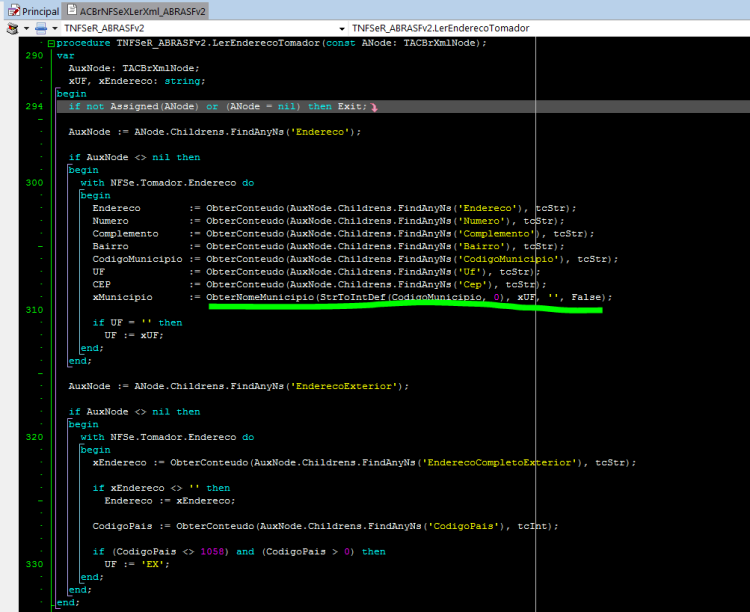
Task: Click gutter line number 294
Action: click(34, 106)
